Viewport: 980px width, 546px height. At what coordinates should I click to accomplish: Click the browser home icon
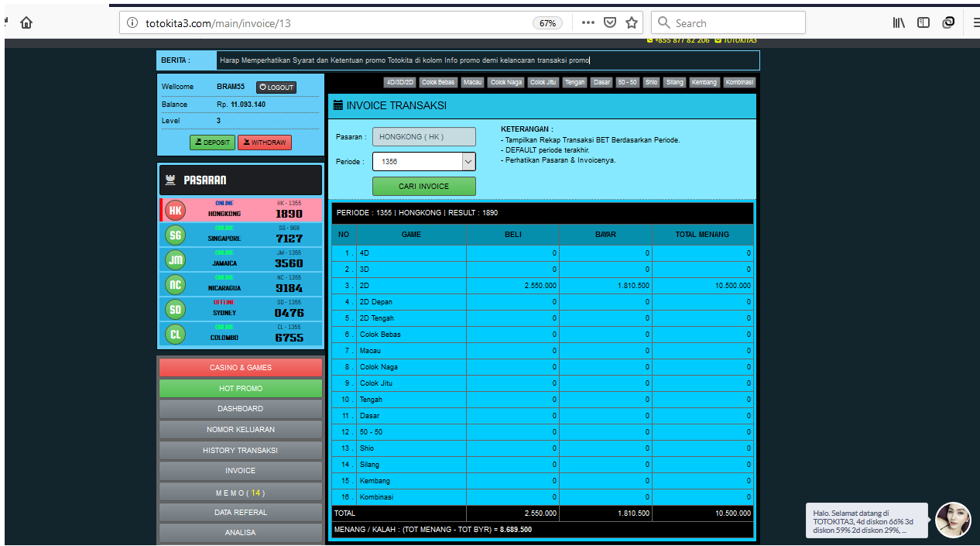pyautogui.click(x=26, y=22)
